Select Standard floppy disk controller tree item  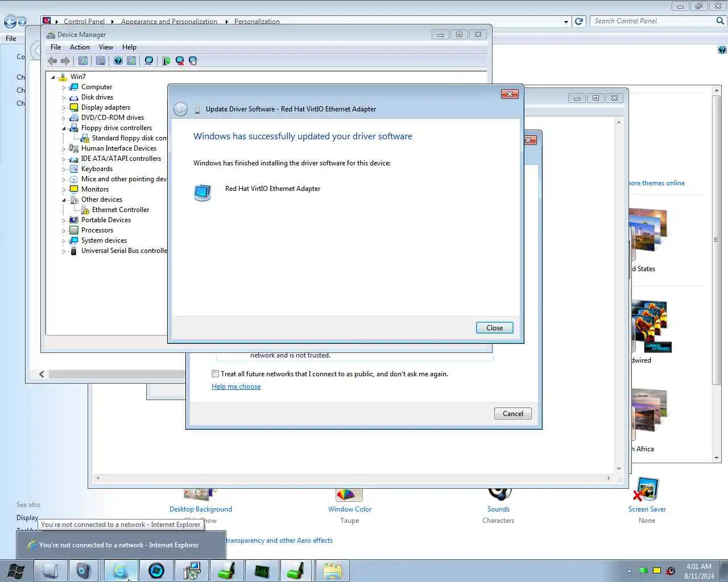click(129, 138)
